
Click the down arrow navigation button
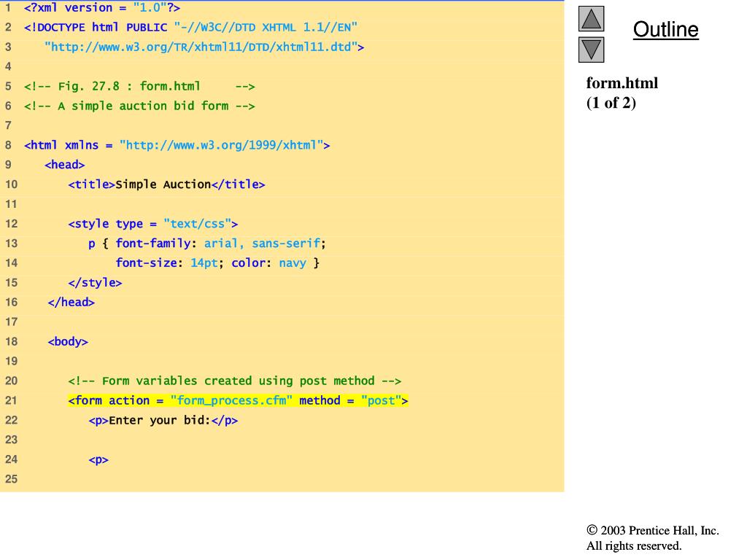[591, 50]
